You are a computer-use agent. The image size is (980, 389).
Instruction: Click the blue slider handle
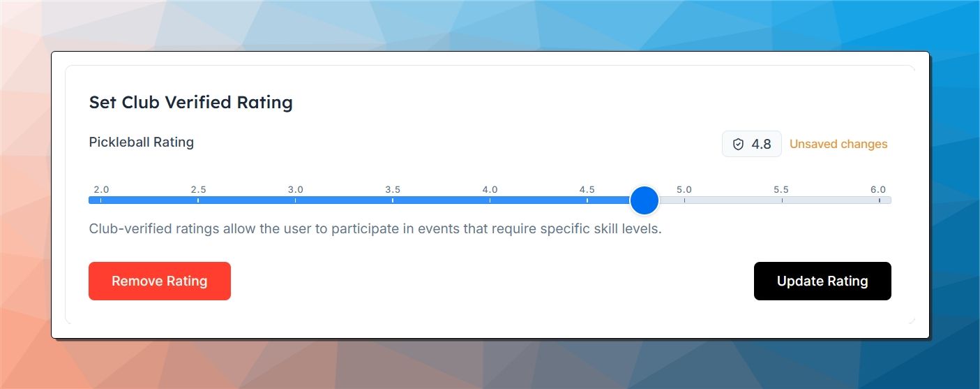coord(644,200)
